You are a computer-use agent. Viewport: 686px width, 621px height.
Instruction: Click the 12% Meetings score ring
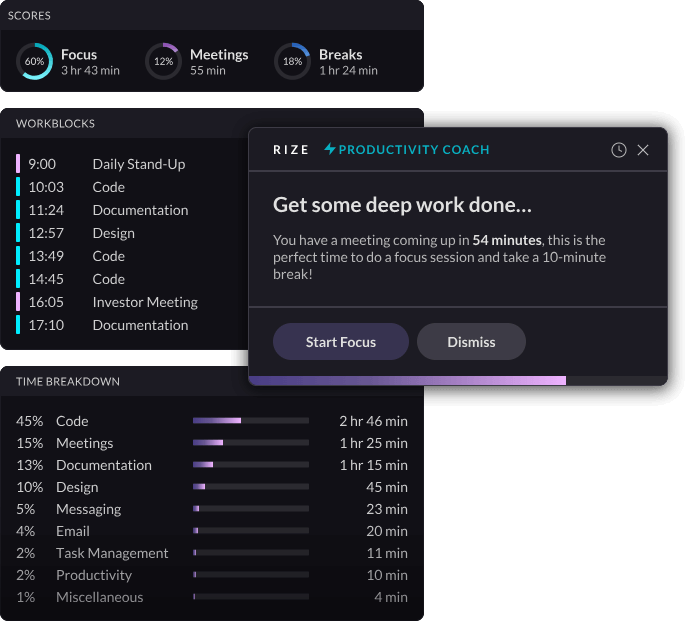[163, 61]
